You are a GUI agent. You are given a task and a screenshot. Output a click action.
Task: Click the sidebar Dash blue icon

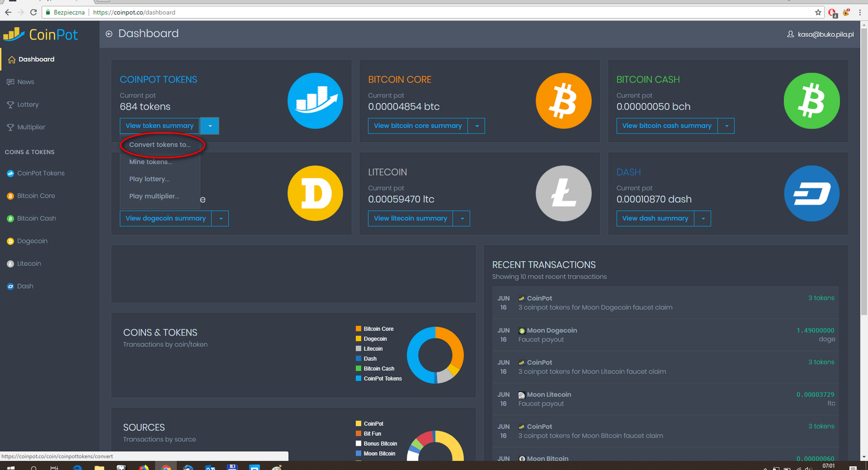[10, 286]
